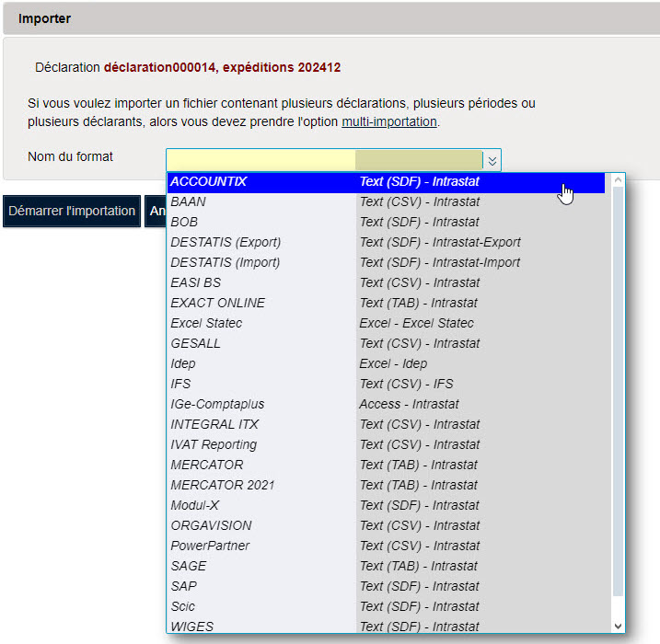Image resolution: width=660 pixels, height=644 pixels.
Task: Click the format list scrollbar thumb
Action: 618,391
